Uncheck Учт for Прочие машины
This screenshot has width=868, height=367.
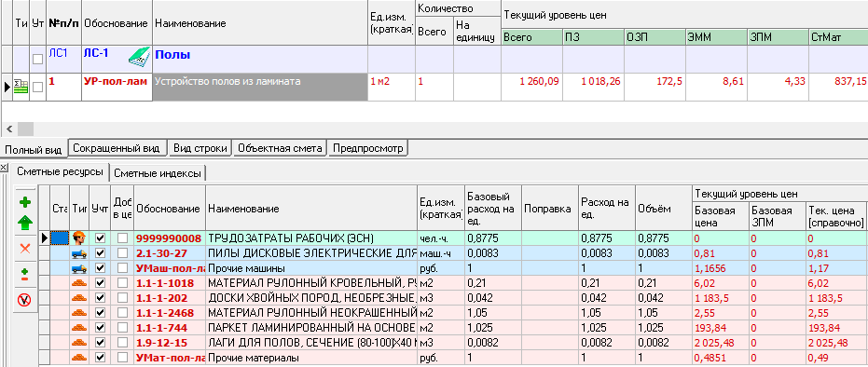[100, 268]
